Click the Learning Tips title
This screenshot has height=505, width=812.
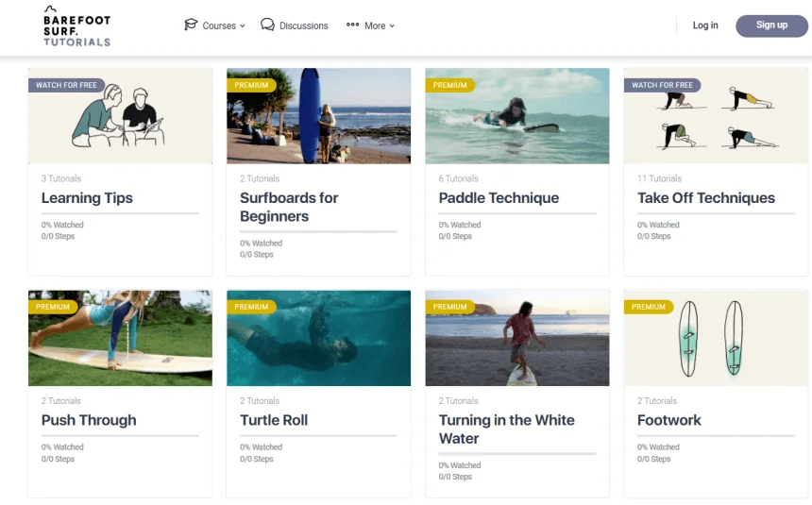87,198
